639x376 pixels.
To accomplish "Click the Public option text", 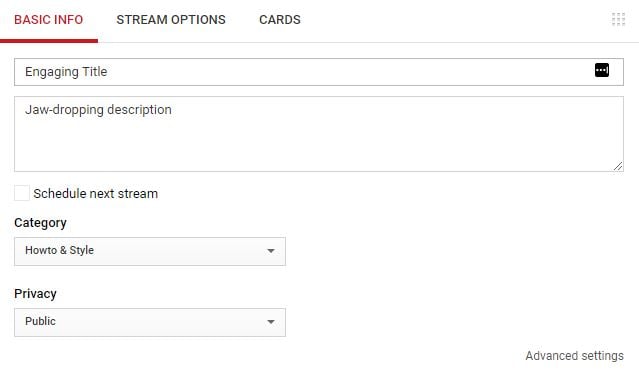I will (40, 321).
